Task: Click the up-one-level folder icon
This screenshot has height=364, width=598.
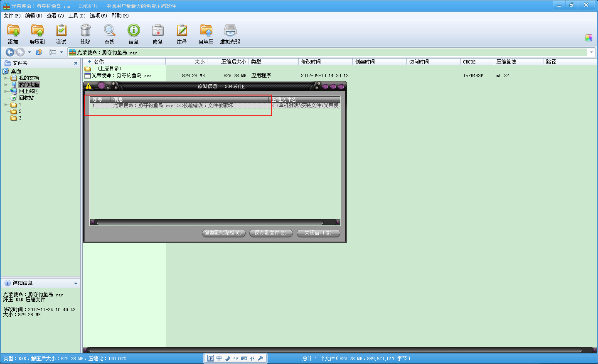Action: [39, 52]
